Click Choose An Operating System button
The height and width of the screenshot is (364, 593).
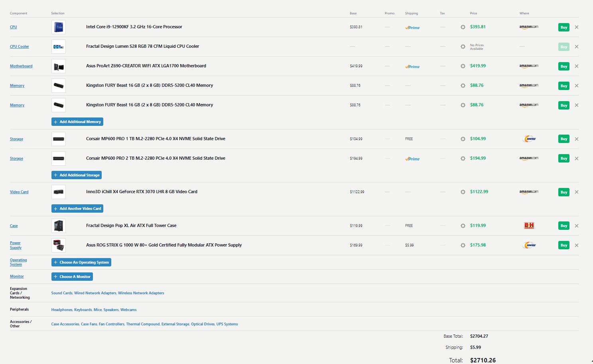tap(81, 262)
